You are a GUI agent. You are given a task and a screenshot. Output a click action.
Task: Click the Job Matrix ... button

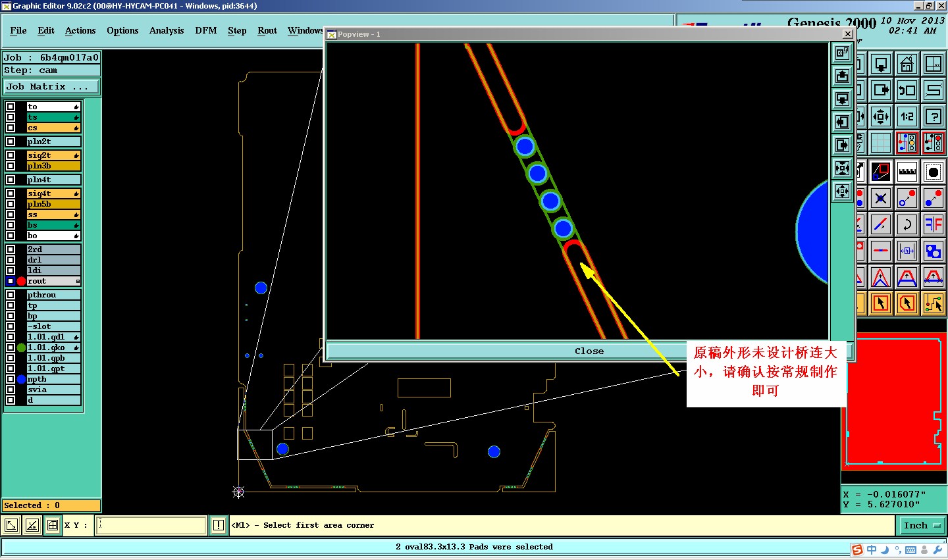click(51, 86)
